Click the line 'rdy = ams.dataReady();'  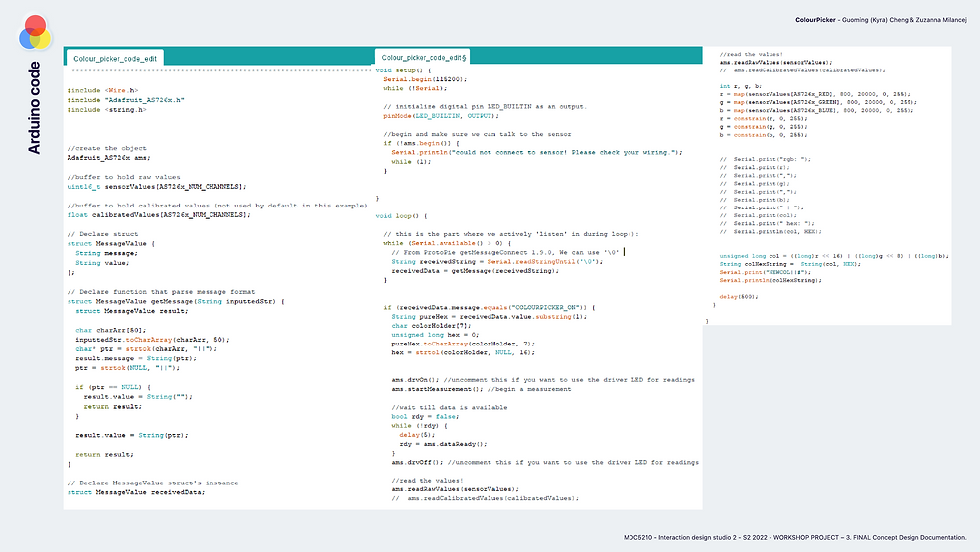(443, 444)
